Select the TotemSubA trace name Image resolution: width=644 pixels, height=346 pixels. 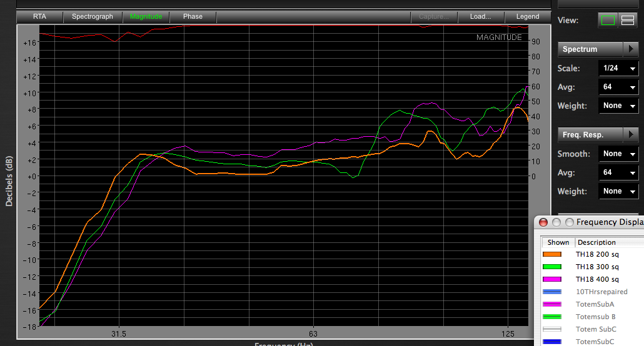coord(595,304)
